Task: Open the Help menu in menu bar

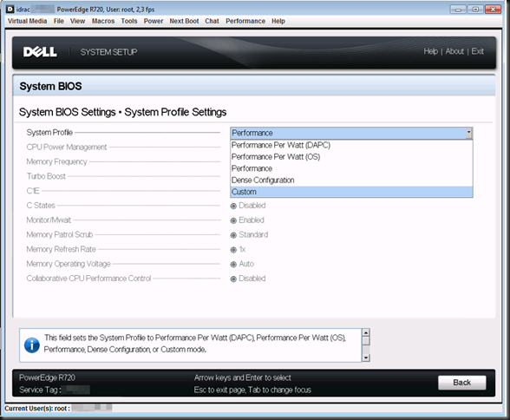Action: (x=278, y=21)
